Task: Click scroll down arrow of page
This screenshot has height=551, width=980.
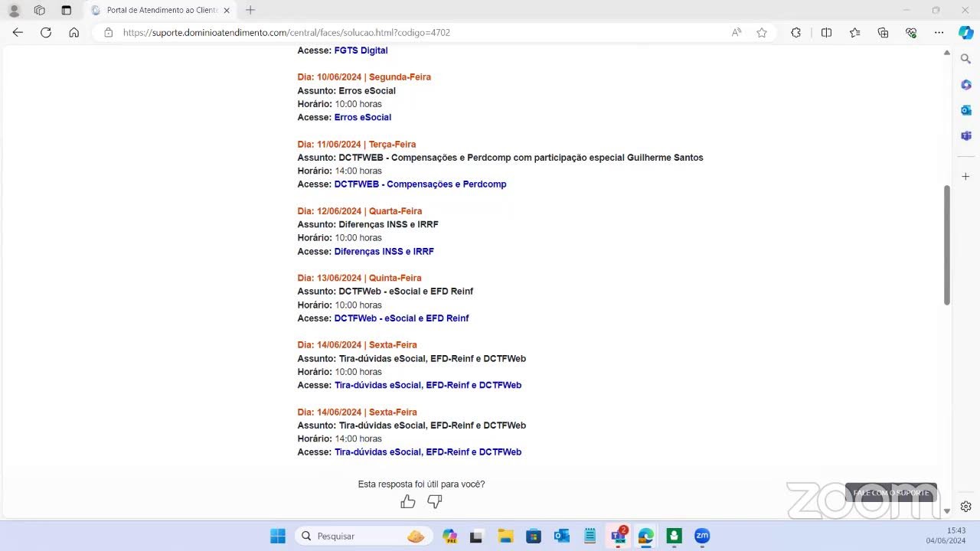Action: pos(946,510)
